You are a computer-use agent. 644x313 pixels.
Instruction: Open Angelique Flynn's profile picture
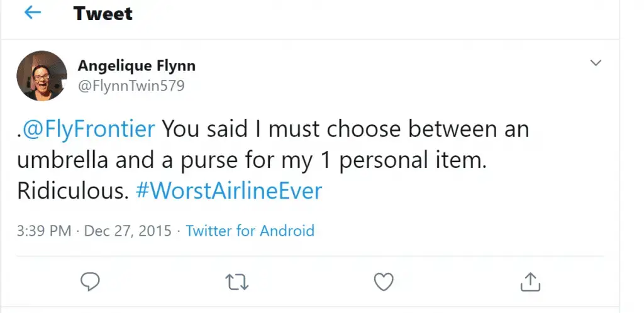42,76
